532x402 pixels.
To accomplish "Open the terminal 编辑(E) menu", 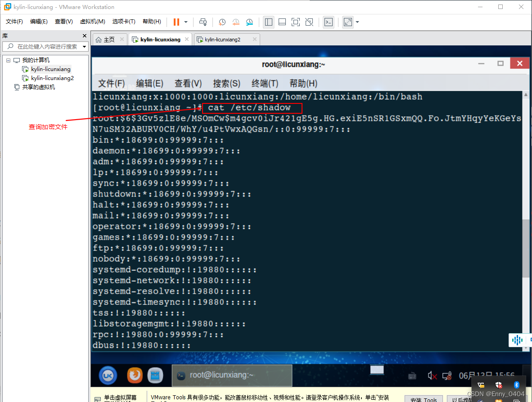I will (149, 83).
